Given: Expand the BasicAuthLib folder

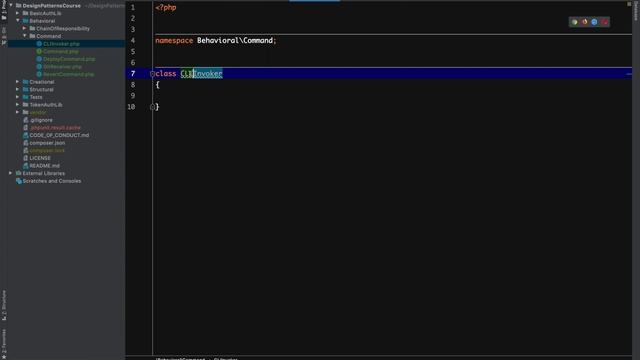Looking at the screenshot, I should [18, 13].
